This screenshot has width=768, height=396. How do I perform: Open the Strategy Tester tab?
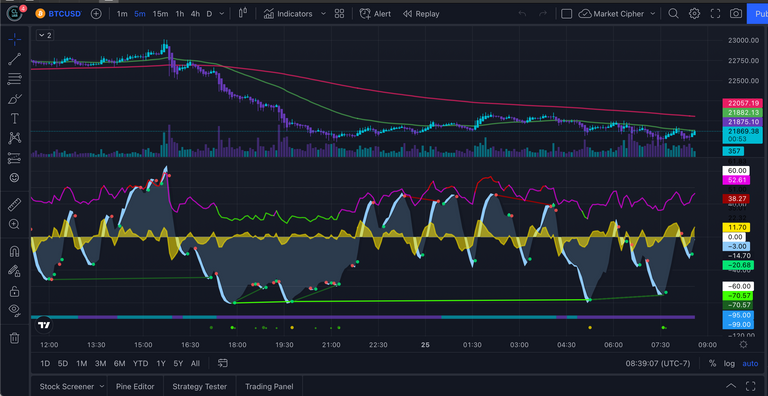[x=199, y=386]
